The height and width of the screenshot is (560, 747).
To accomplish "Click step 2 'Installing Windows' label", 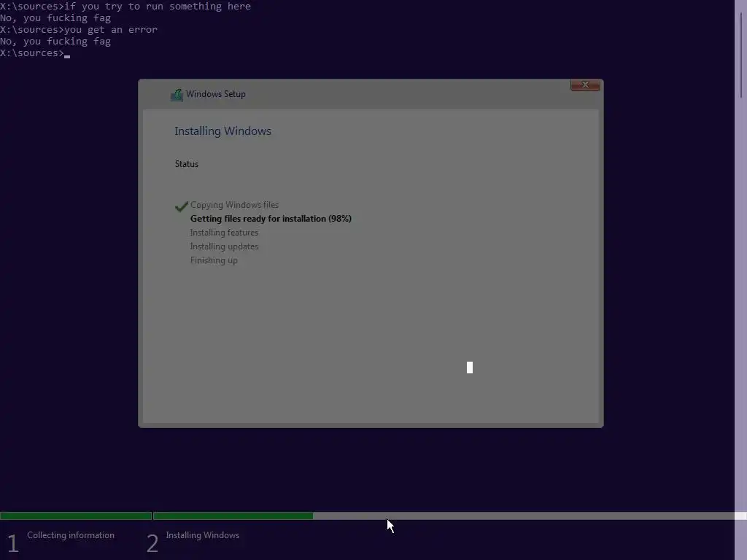I will coord(203,535).
